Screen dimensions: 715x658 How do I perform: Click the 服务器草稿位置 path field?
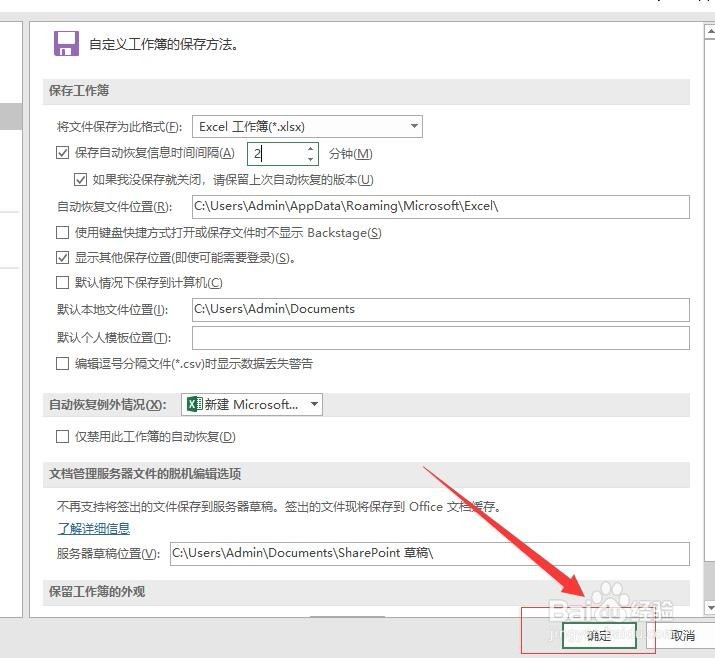coord(430,554)
